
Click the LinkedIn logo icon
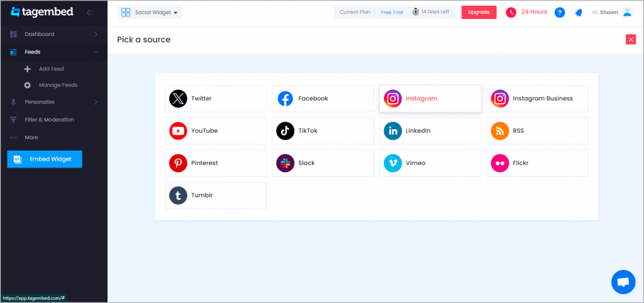point(392,131)
